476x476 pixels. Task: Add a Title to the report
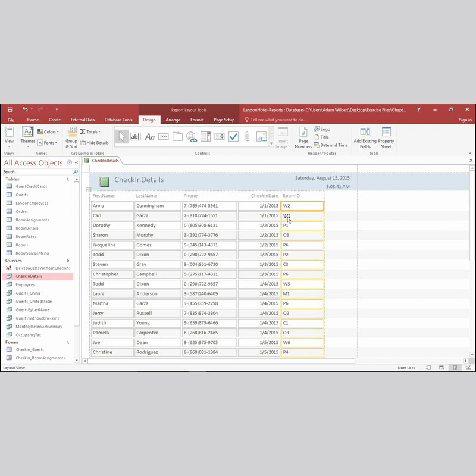(321, 137)
